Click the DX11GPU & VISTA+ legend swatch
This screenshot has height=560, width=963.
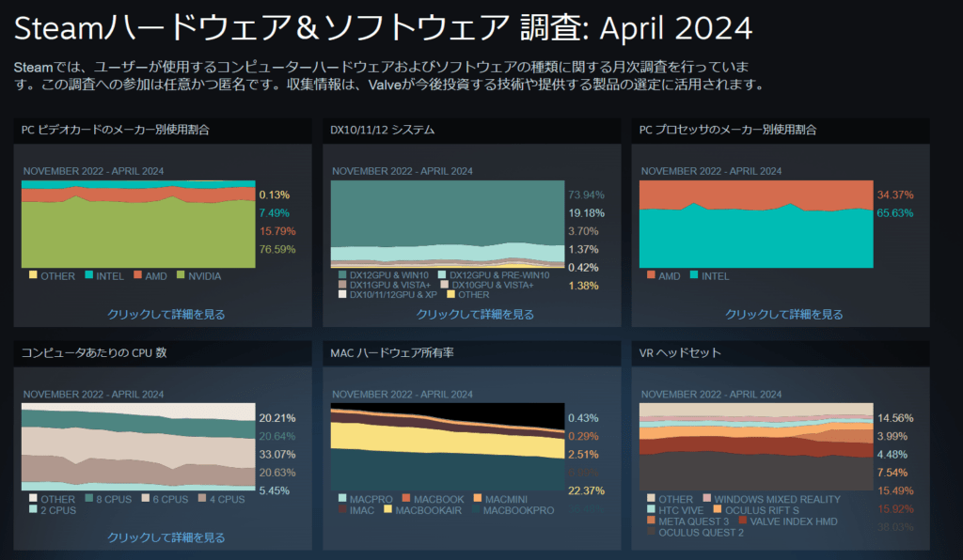pos(342,285)
